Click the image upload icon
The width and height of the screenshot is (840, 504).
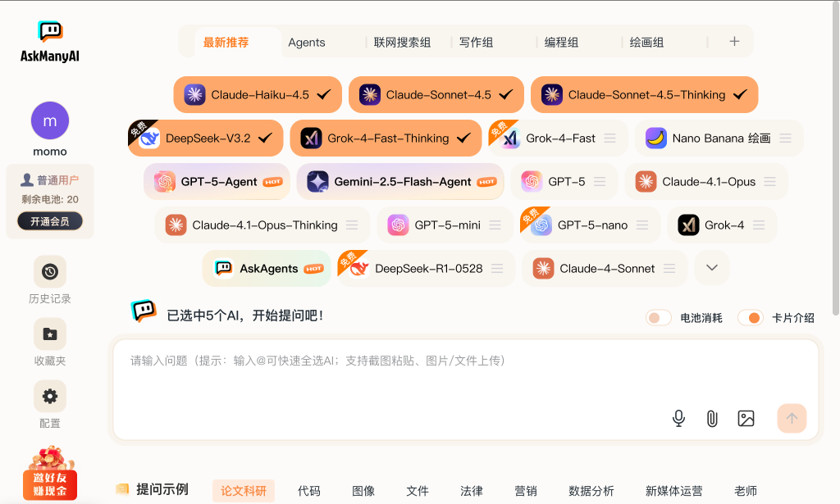point(746,419)
